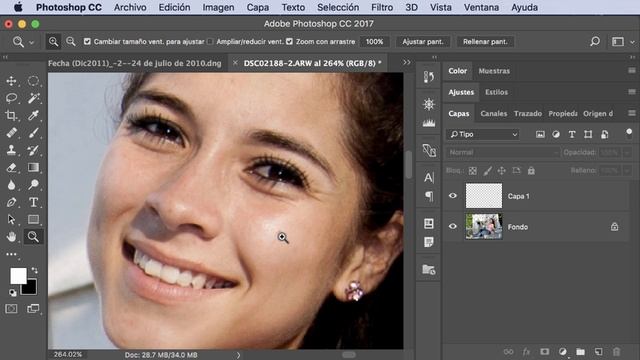
Task: Switch to the Canales tab
Action: [x=493, y=113]
